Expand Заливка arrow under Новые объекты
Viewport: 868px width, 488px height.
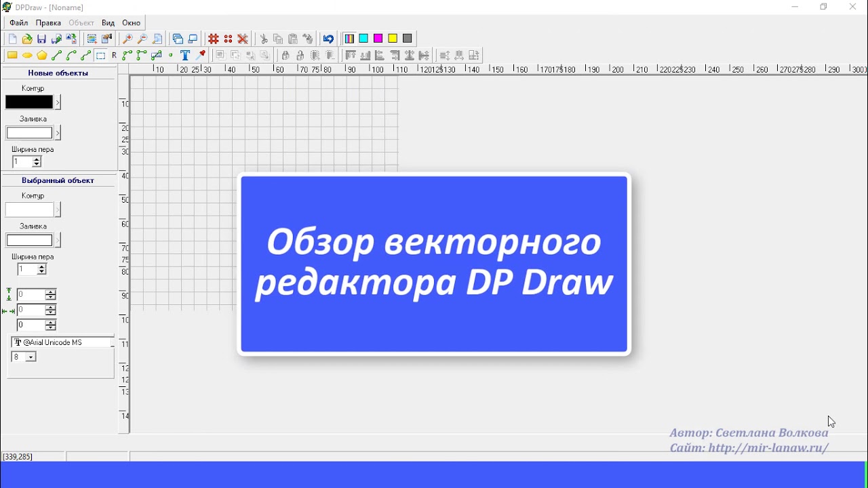click(x=58, y=133)
